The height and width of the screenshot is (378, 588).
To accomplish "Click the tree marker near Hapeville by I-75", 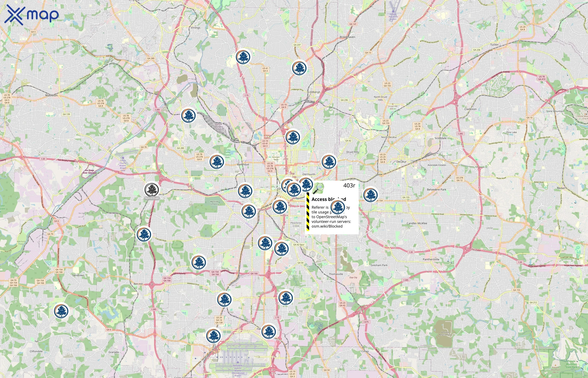I will [269, 331].
